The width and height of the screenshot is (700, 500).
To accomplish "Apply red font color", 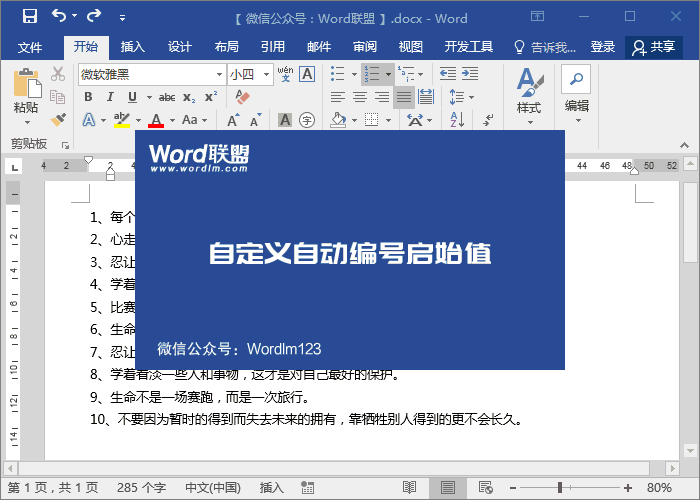I will point(156,120).
